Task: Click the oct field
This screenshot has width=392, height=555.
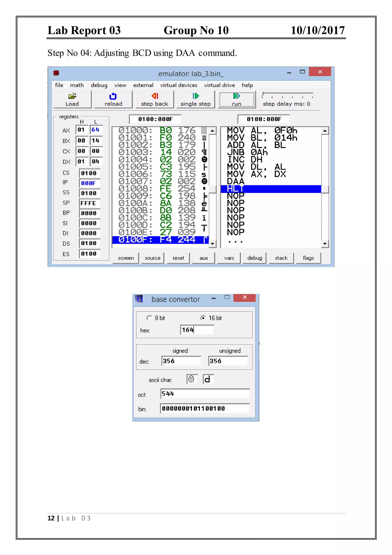Action: tap(205, 393)
